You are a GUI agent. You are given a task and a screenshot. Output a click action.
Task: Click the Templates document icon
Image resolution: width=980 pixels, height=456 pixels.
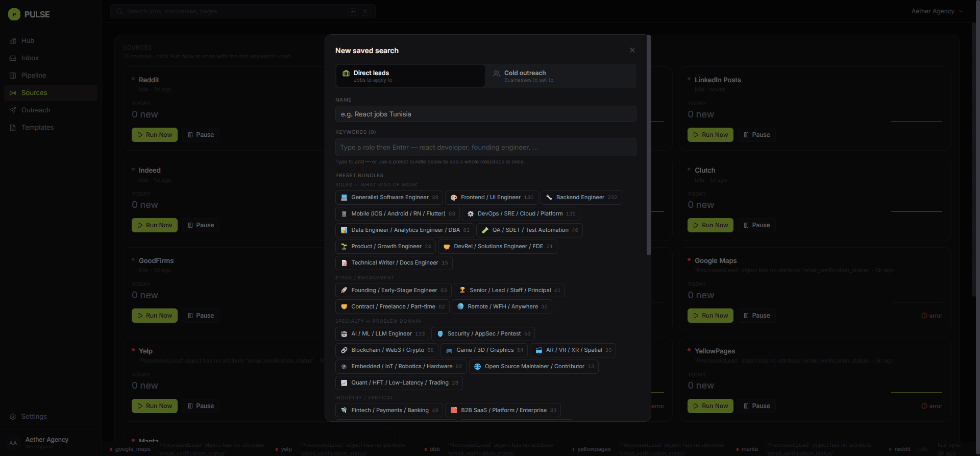coord(13,128)
